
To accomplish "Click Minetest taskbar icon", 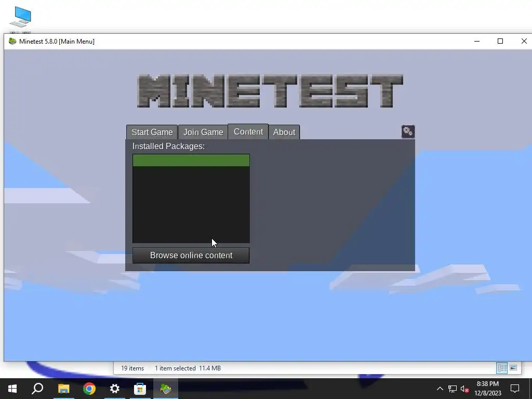I will click(166, 389).
